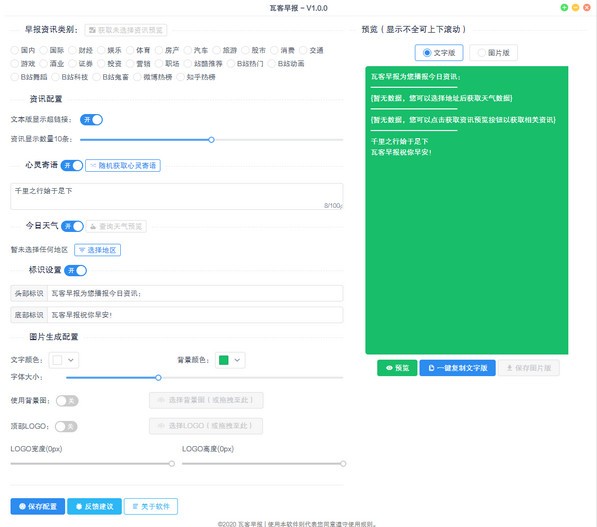Click the copy icon on 一键复制文字版 button
The width and height of the screenshot is (597, 527).
[431, 368]
